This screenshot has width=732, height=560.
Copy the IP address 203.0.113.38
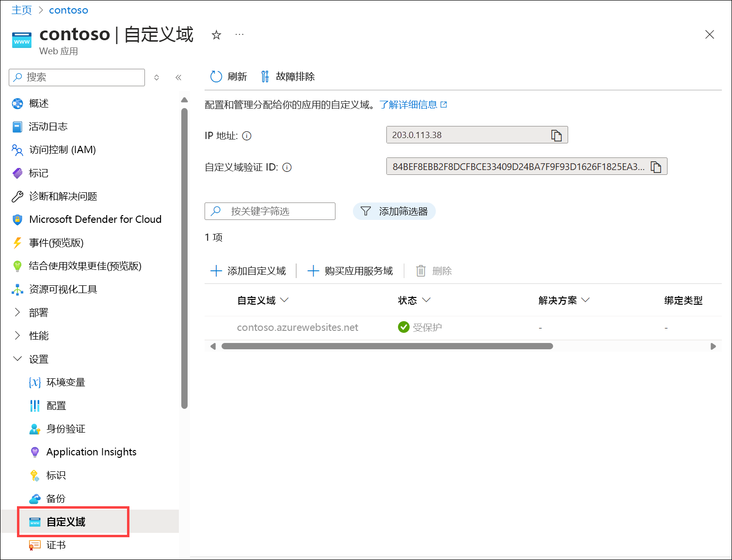(x=556, y=135)
